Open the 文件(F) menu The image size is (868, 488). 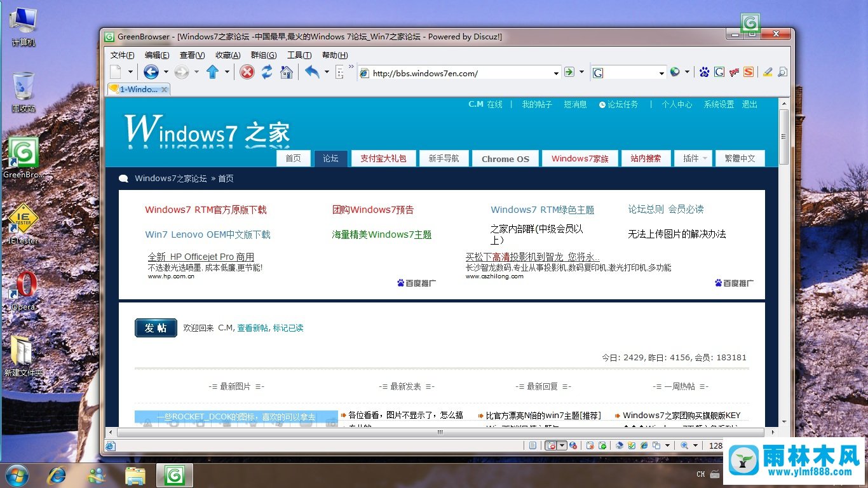pos(123,55)
